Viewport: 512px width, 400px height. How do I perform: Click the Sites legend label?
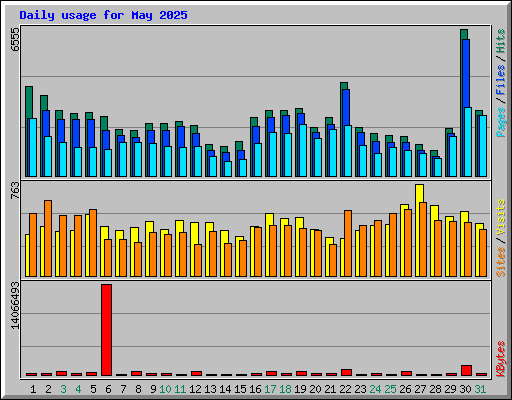[501, 262]
